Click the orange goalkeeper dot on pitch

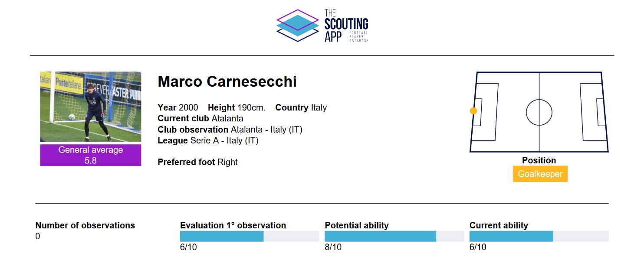[473, 111]
